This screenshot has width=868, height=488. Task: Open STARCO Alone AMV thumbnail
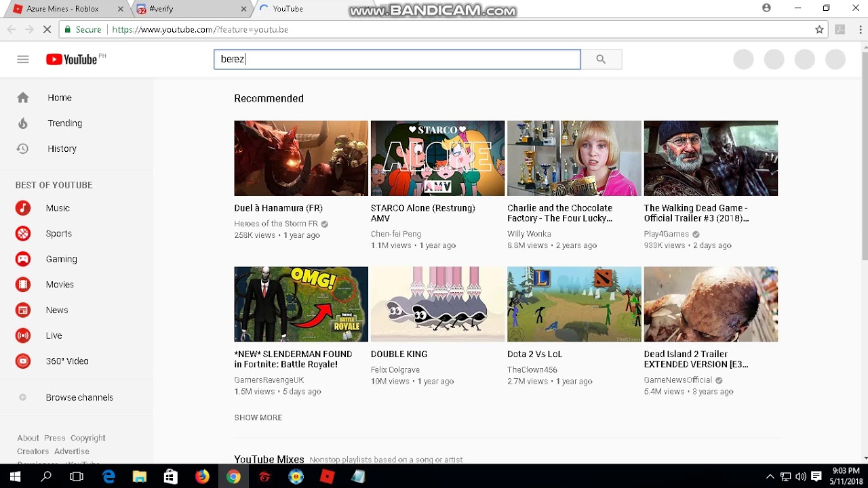click(437, 159)
